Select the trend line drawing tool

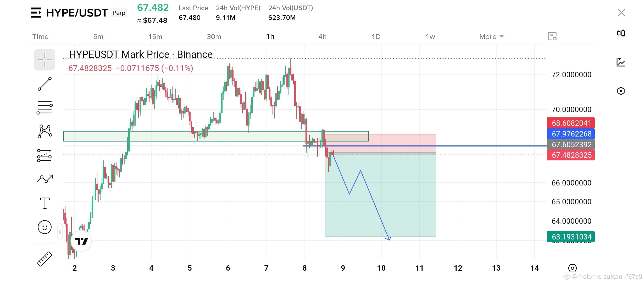[45, 84]
